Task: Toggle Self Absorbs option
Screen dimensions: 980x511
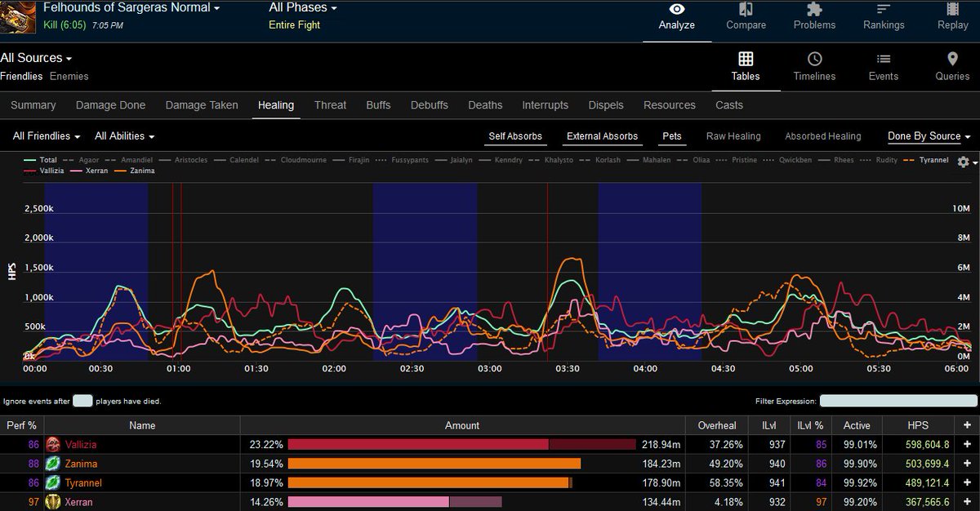Action: [515, 136]
